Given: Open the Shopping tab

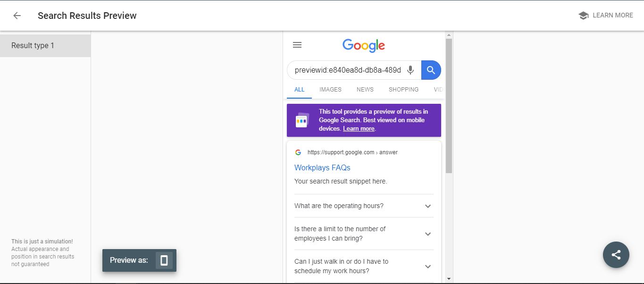Looking at the screenshot, I should click(403, 90).
